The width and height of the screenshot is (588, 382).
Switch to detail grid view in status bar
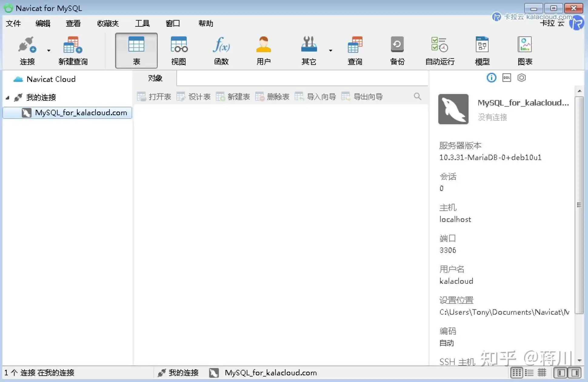tap(542, 373)
